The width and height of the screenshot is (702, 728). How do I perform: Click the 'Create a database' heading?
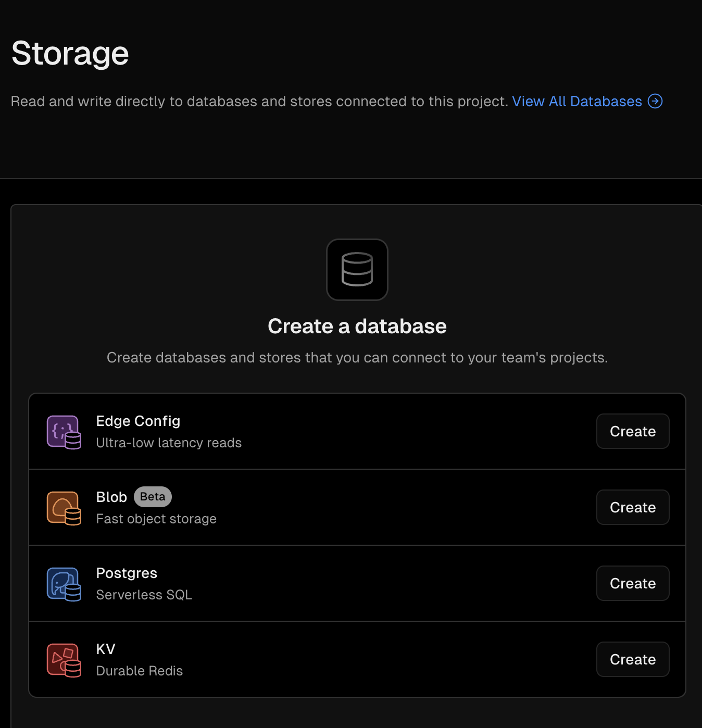coord(357,326)
